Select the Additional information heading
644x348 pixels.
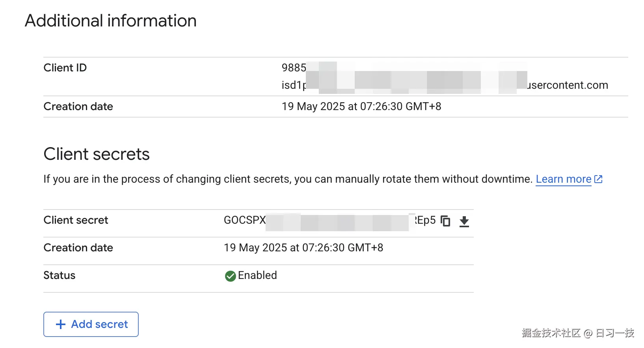[x=111, y=21]
